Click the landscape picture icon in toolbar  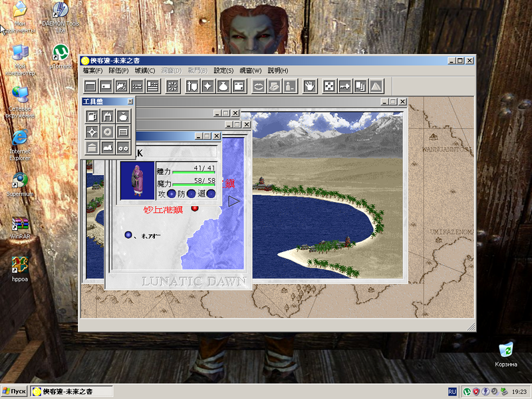(x=122, y=86)
